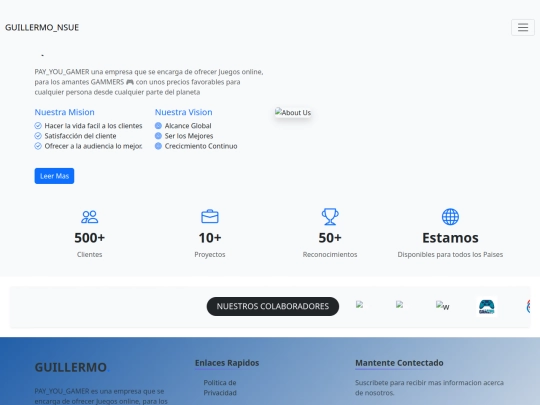Click the trophy recognitions icon
The image size is (540, 405).
point(330,217)
